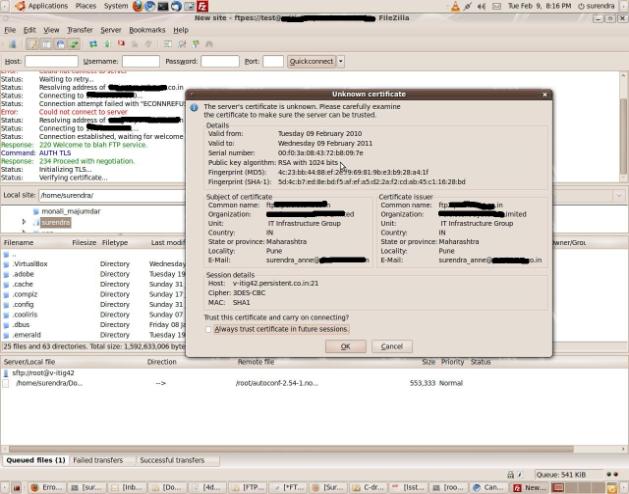Toggle the remote directory tree icon
This screenshot has height=494, width=629.
(60, 44)
